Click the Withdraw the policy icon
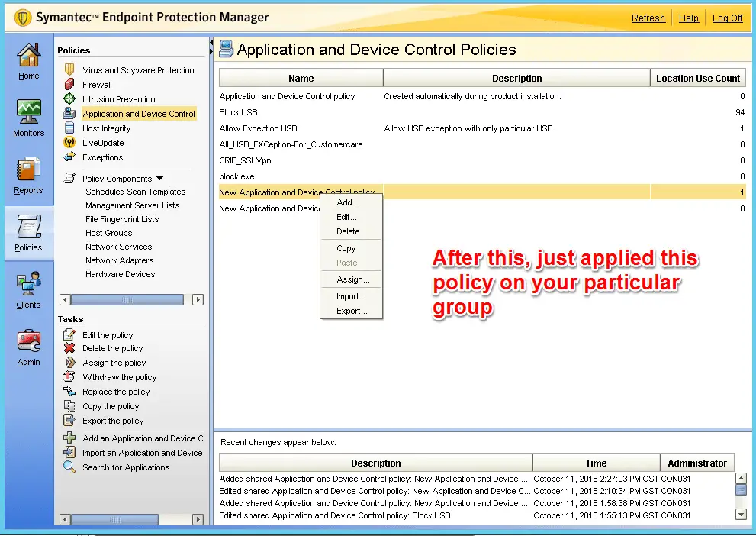The height and width of the screenshot is (536, 756). [x=69, y=376]
